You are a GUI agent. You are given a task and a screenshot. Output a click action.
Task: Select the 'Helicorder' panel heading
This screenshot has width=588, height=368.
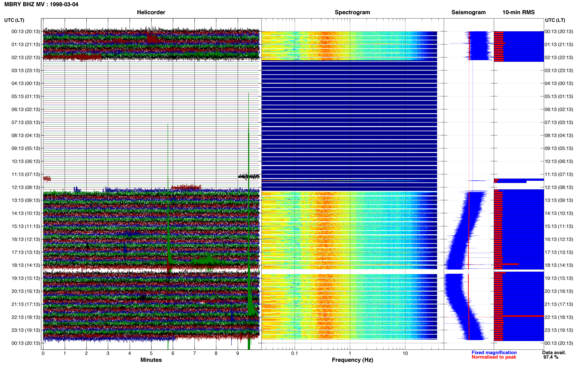[151, 12]
